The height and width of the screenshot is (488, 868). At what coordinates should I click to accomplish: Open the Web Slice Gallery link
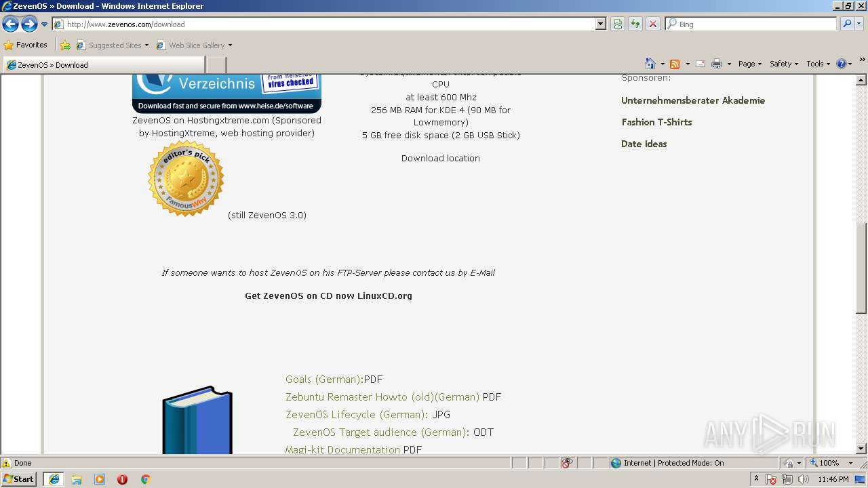coord(195,45)
